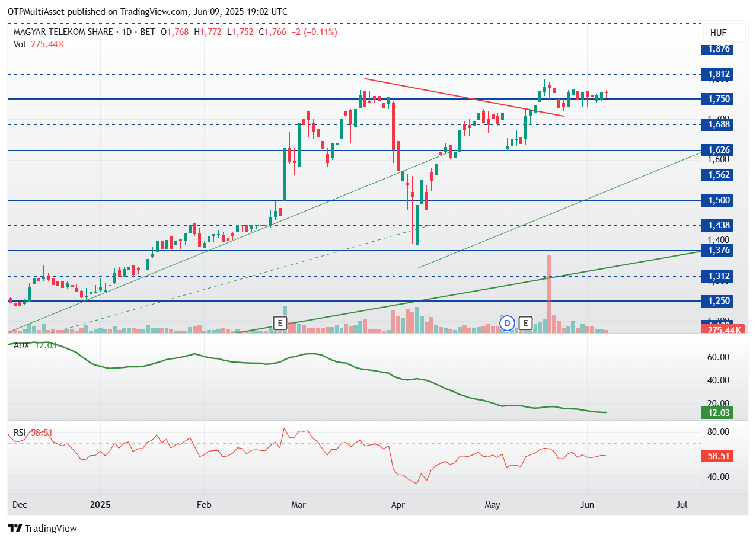Click the May label on the time axis
This screenshot has width=756, height=541.
tap(493, 505)
